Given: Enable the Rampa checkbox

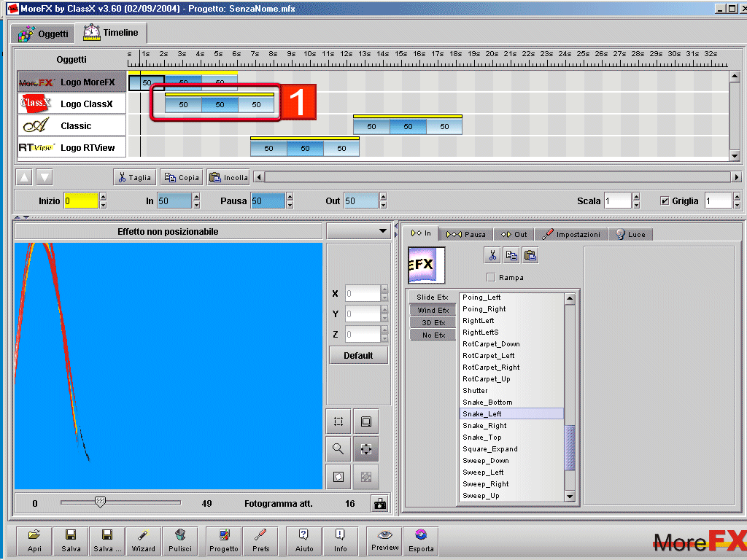Looking at the screenshot, I should [491, 277].
